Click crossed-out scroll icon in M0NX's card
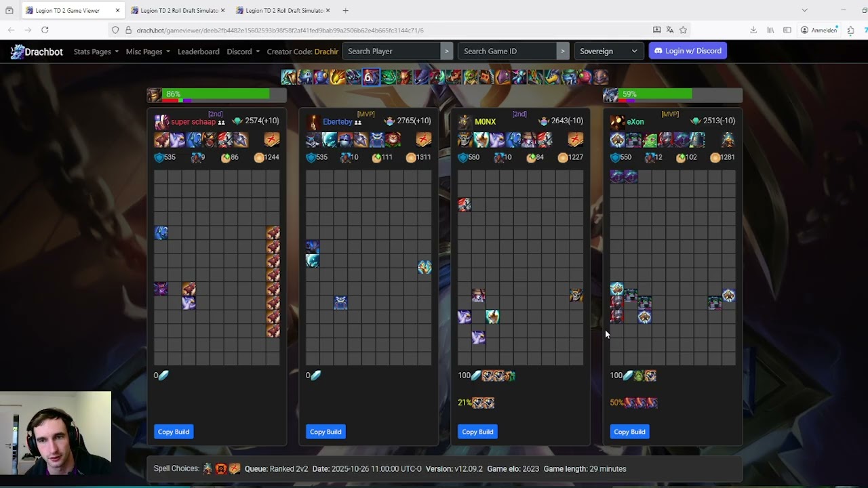This screenshot has height=488, width=868. (x=576, y=140)
